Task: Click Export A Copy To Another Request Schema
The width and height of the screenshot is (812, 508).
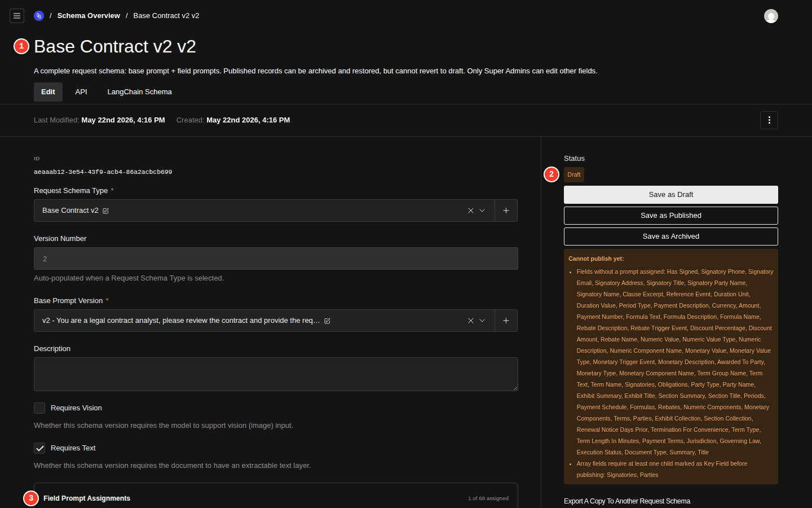Action: [627, 501]
